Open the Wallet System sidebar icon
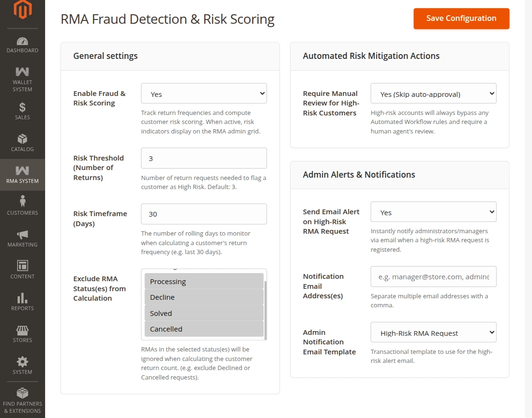Image resolution: width=532 pixels, height=418 pixels. 22,72
